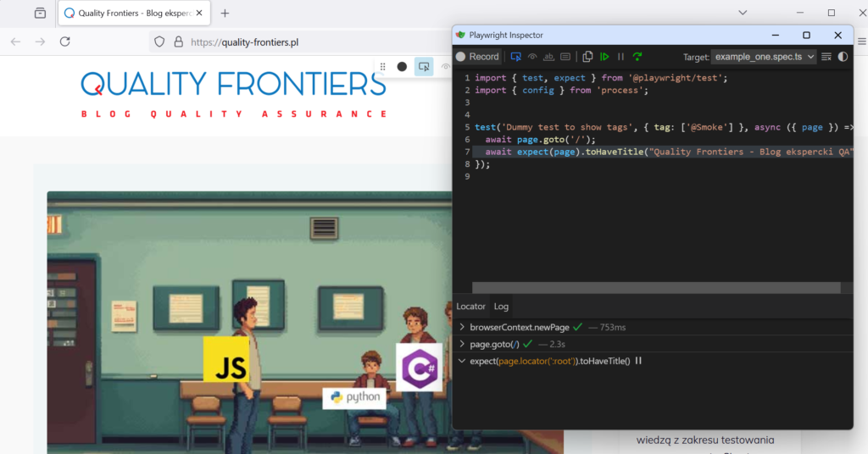
Task: Toggle the pick locator button on page overlay
Action: [424, 67]
